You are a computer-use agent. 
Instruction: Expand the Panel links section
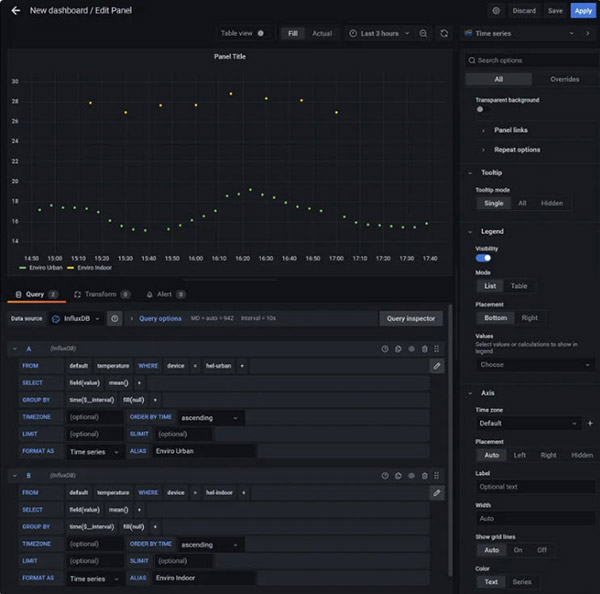tap(510, 130)
